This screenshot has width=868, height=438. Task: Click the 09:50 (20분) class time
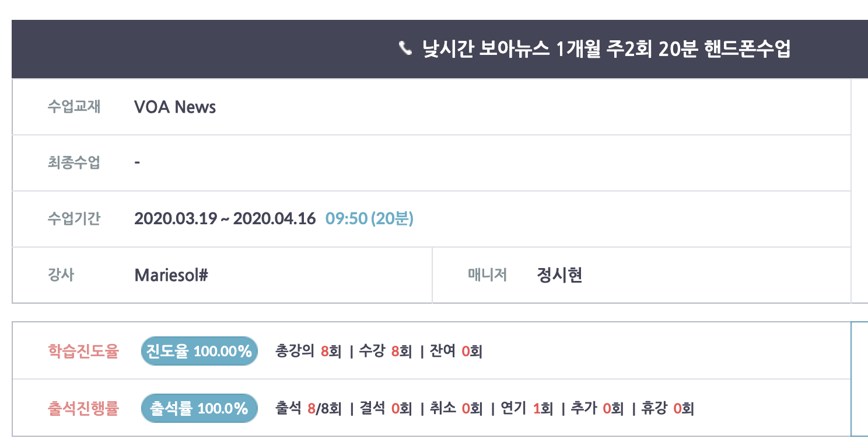[369, 219]
